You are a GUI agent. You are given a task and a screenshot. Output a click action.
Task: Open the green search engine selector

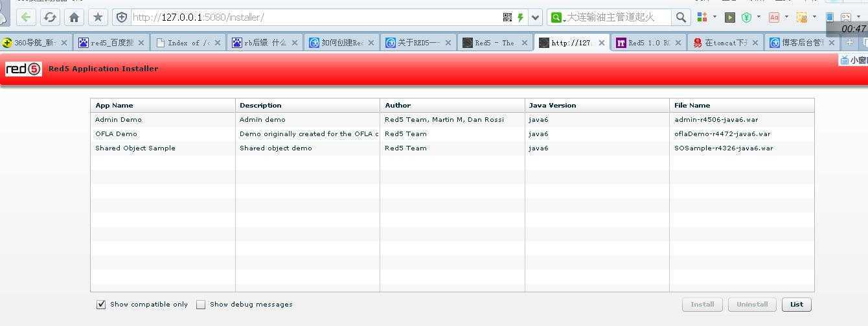point(557,17)
